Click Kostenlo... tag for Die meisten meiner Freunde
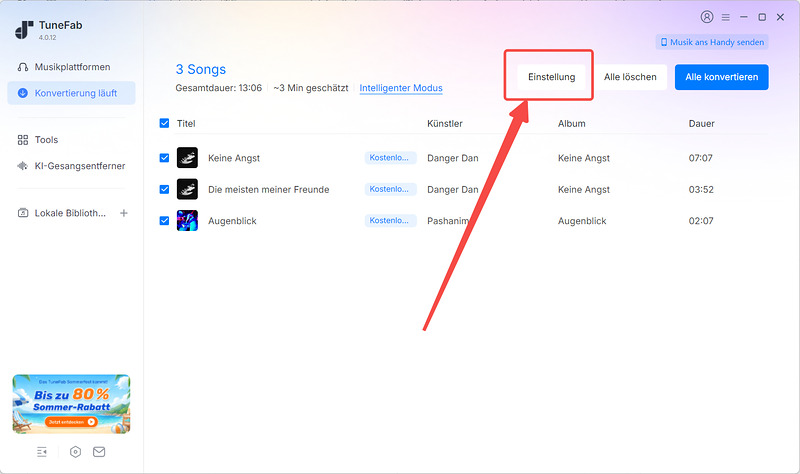Image resolution: width=800 pixels, height=474 pixels. point(390,189)
